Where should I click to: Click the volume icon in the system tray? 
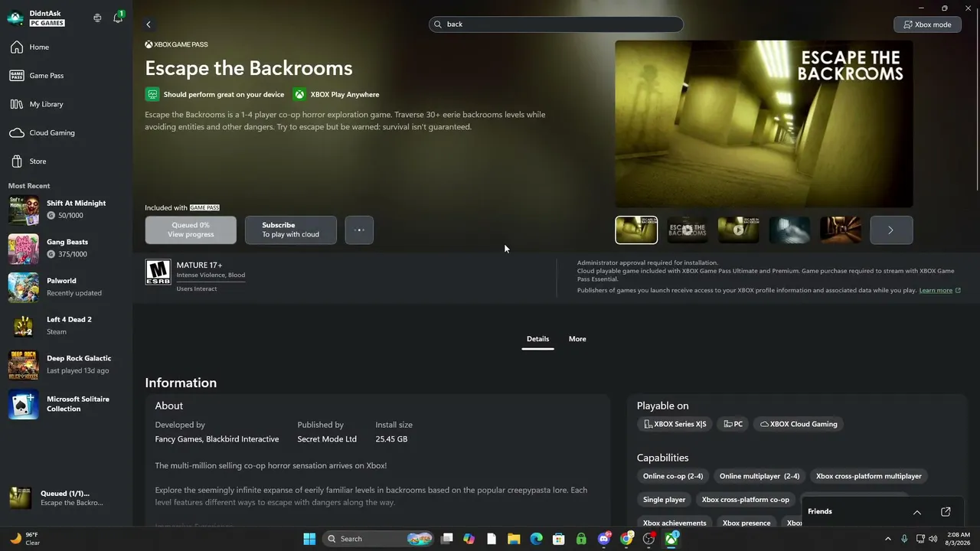[933, 539]
